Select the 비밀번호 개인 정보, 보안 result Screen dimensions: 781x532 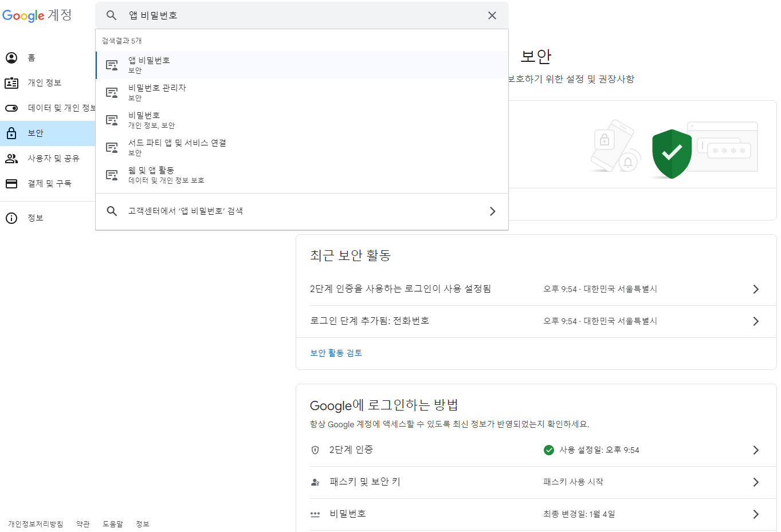coord(302,120)
